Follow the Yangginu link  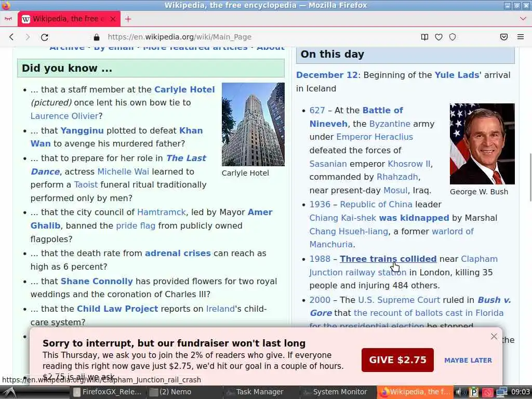click(x=82, y=130)
